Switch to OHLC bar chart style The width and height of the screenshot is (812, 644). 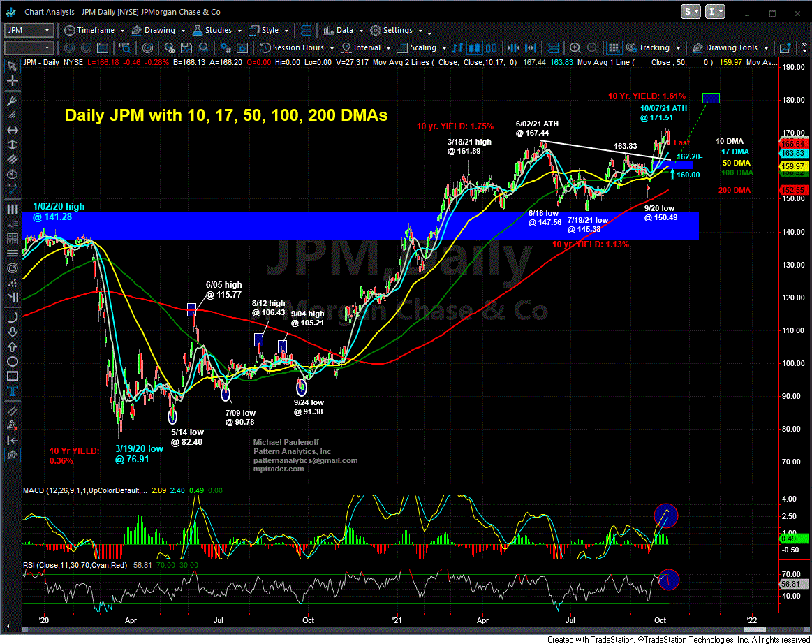point(458,47)
